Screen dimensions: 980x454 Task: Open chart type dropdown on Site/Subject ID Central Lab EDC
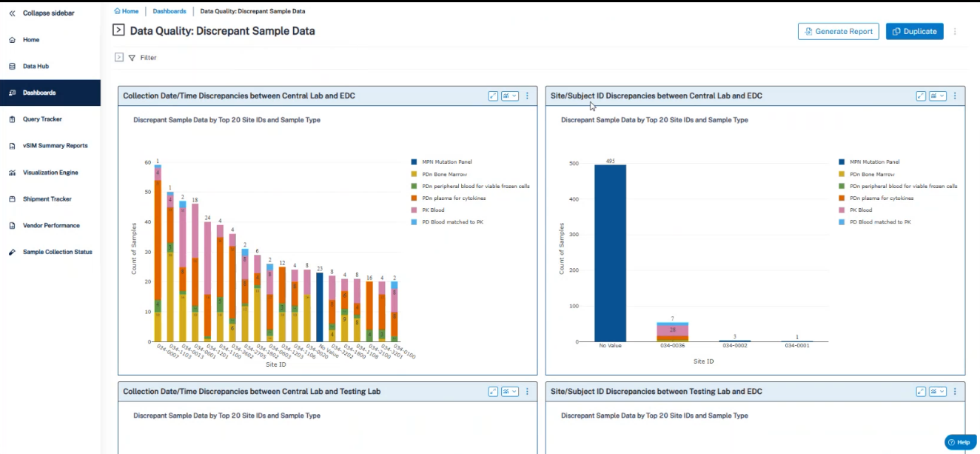[938, 96]
